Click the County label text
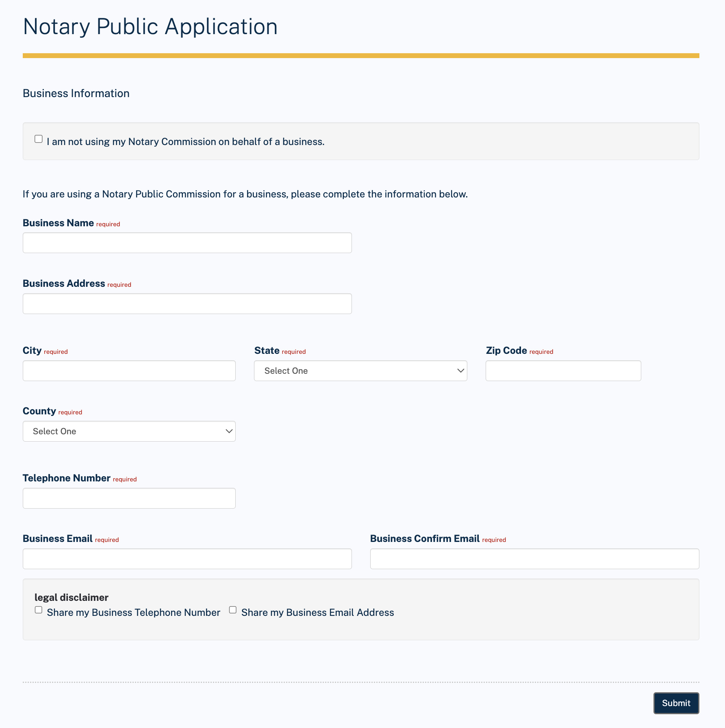This screenshot has width=725, height=728. (x=39, y=411)
